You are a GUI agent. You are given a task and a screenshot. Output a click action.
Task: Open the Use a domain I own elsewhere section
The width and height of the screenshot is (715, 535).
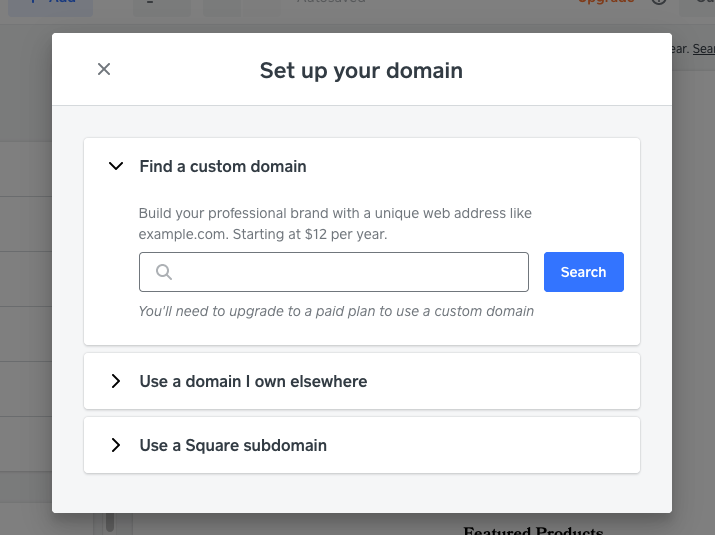[253, 381]
